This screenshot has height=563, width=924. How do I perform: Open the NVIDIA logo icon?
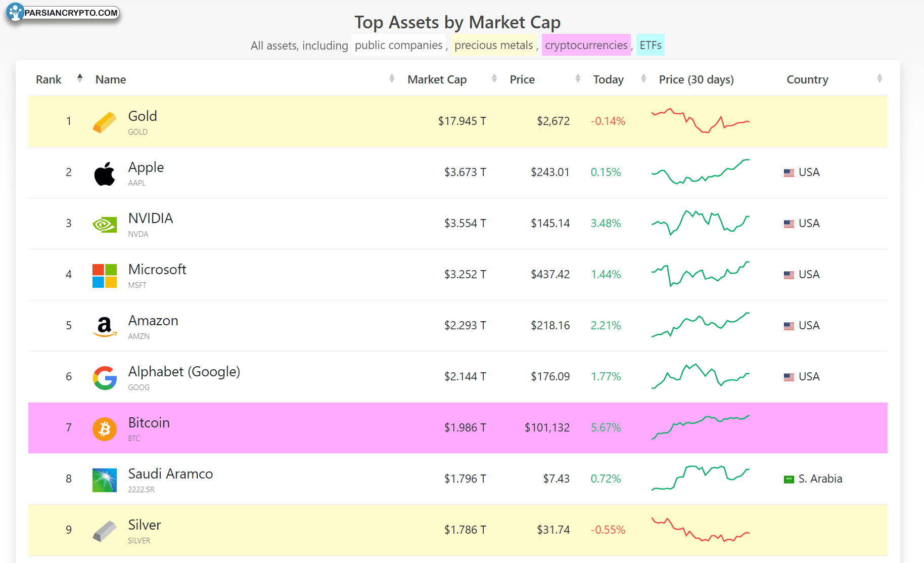coord(105,225)
